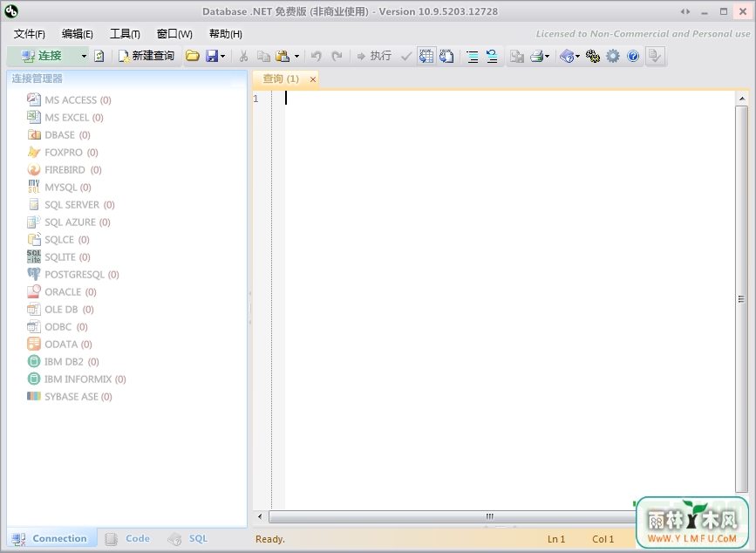Click the MS EXCEL icon
The width and height of the screenshot is (756, 553).
click(x=34, y=117)
